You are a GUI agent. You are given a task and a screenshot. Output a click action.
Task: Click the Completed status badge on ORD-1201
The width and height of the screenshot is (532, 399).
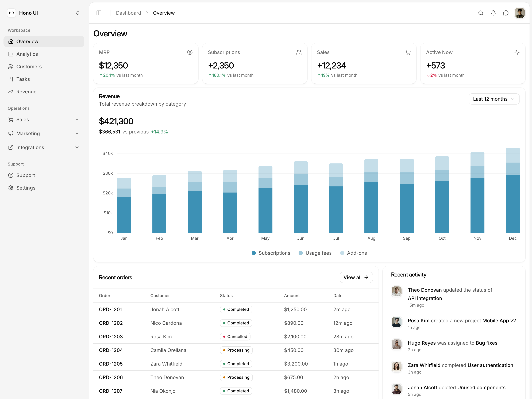(236, 309)
